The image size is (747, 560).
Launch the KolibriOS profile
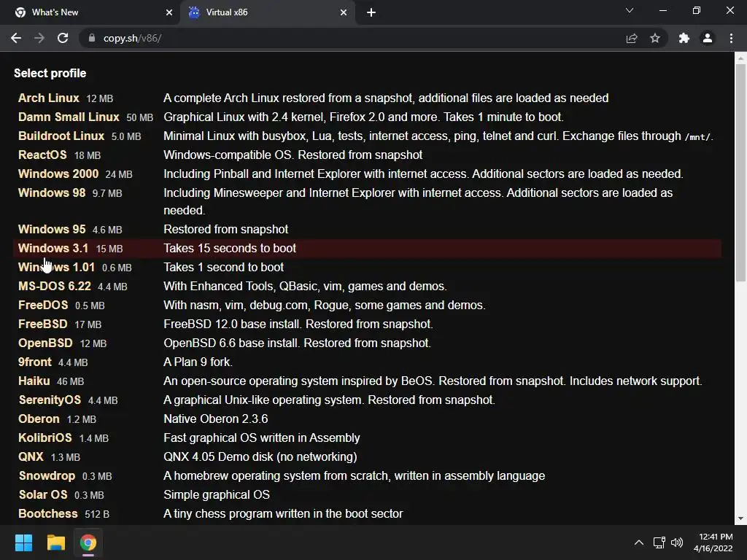click(x=45, y=438)
